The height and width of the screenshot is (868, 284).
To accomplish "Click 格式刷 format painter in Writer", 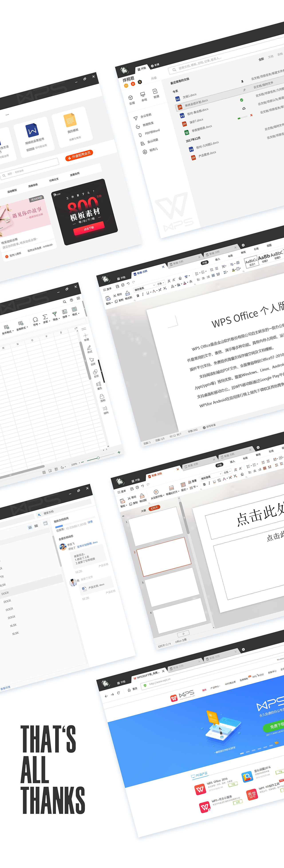I will pos(128,296).
